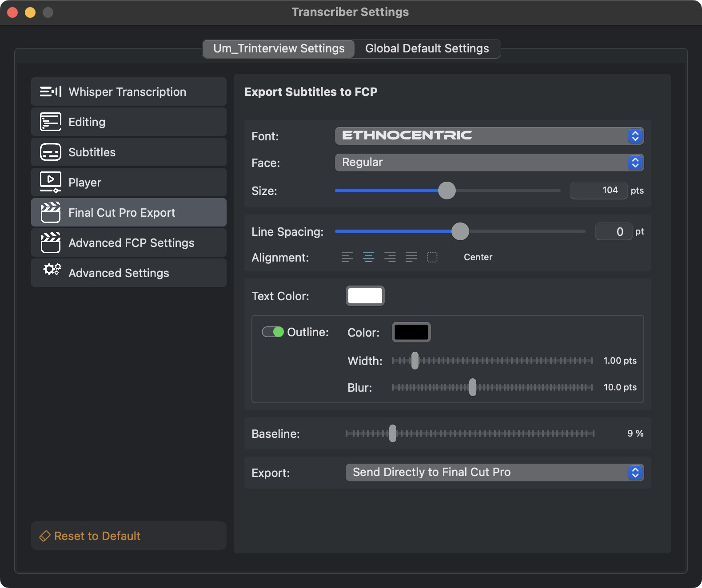Click the Player screen icon
The height and width of the screenshot is (588, 702).
[x=51, y=182]
